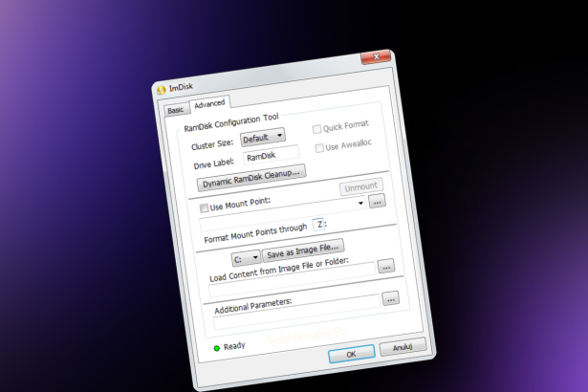This screenshot has height=392, width=588.
Task: Confirm with the OK button
Action: [x=352, y=354]
